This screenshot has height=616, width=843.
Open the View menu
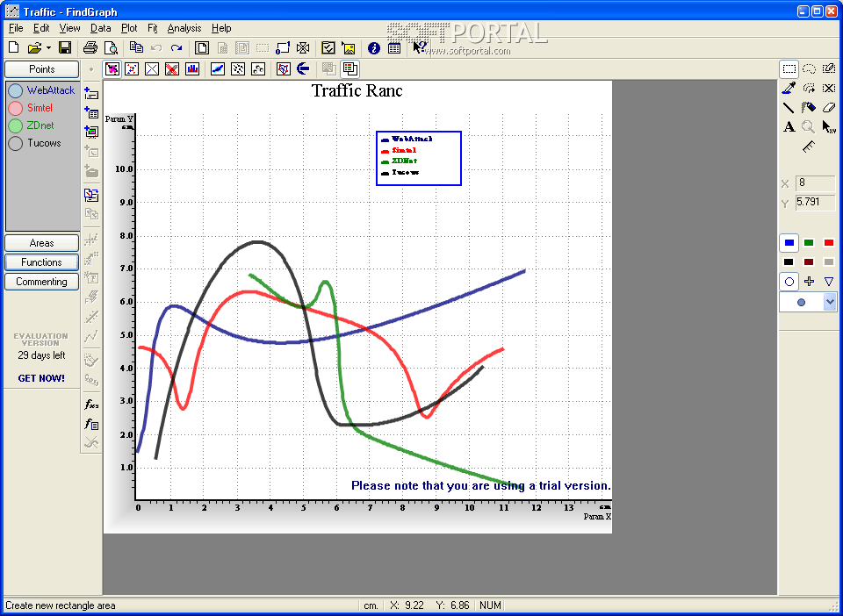click(x=70, y=28)
